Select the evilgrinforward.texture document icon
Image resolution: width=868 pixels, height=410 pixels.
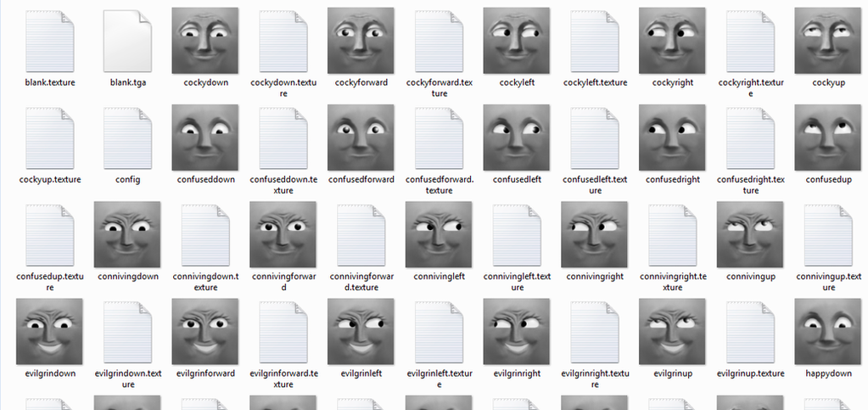(x=283, y=332)
